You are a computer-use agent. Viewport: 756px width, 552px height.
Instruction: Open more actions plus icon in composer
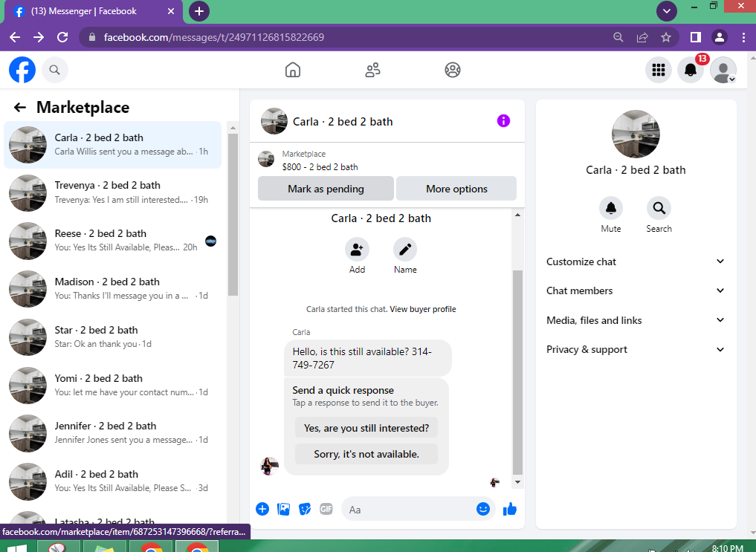click(262, 509)
